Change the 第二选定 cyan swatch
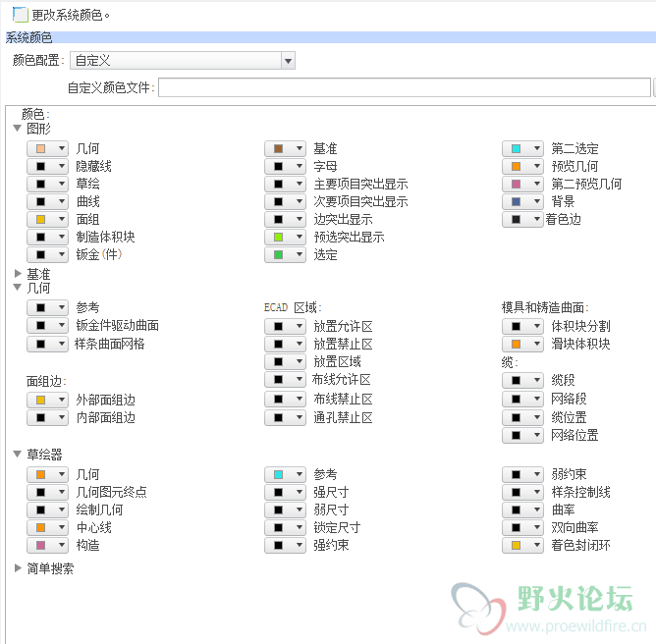 point(523,148)
